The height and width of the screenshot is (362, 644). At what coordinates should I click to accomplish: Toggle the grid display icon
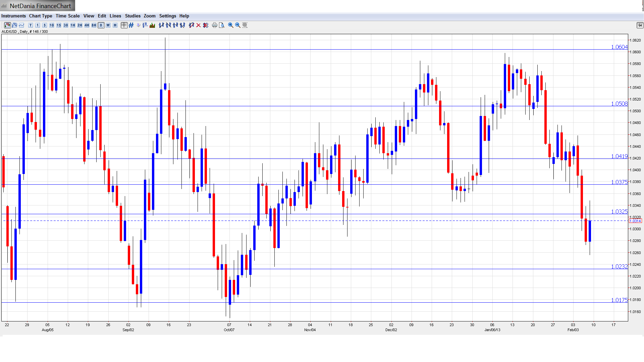[x=131, y=25]
